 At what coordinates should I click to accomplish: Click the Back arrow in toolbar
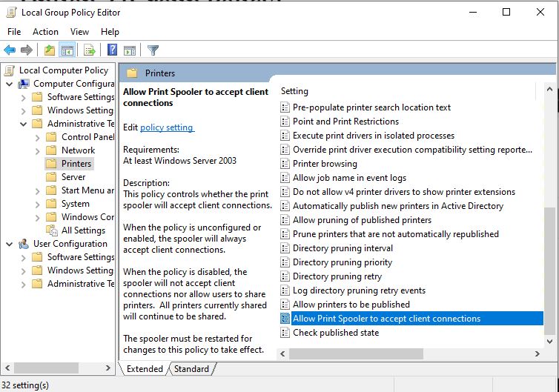tap(10, 50)
